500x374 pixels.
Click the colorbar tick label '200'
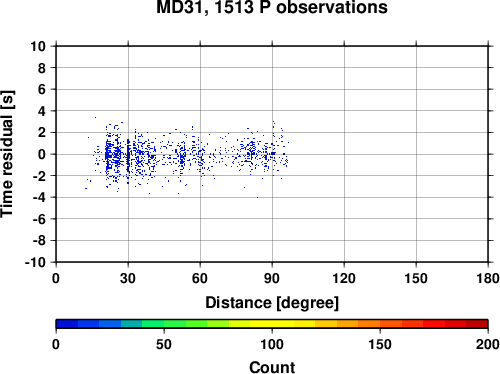click(x=488, y=344)
